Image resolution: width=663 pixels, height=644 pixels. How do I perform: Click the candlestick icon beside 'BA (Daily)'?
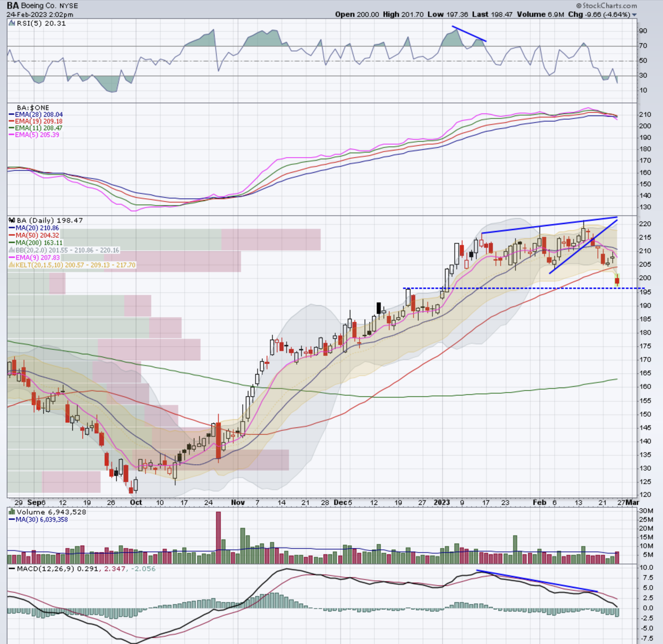(12, 220)
